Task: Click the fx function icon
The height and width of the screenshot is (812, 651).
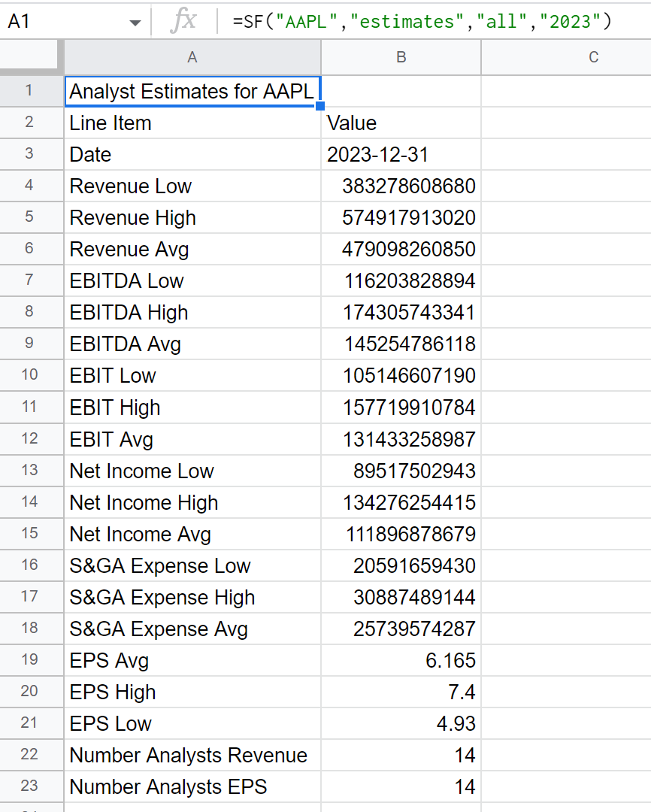Action: [x=183, y=21]
